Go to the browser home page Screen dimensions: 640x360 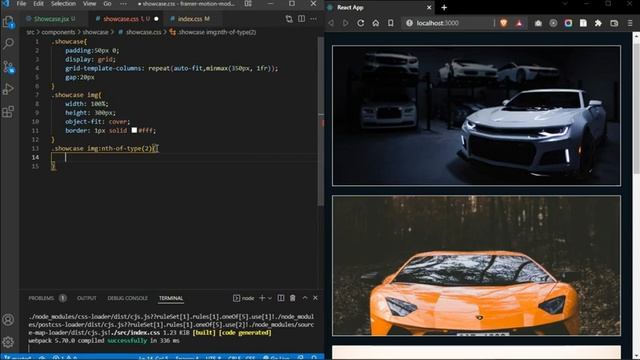pyautogui.click(x=376, y=23)
